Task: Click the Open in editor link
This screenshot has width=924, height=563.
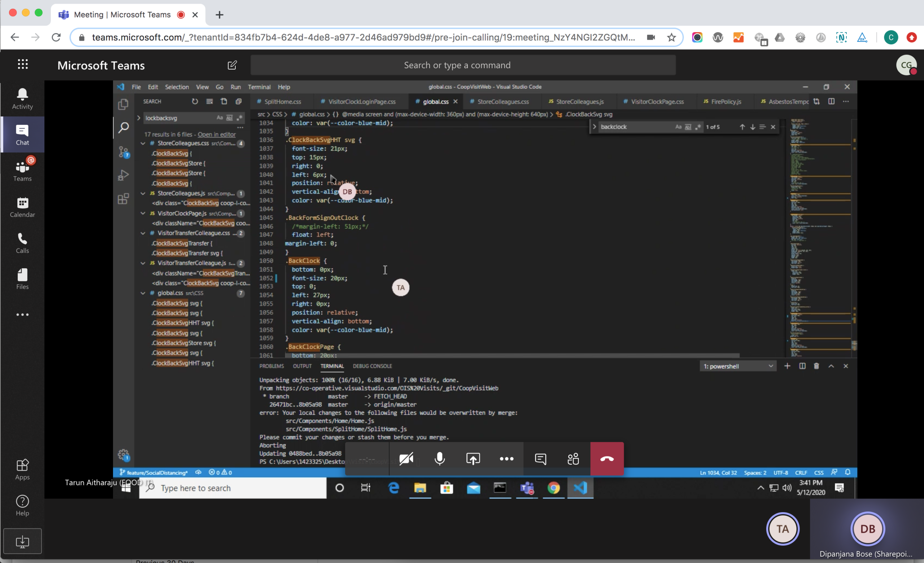Action: click(x=216, y=134)
